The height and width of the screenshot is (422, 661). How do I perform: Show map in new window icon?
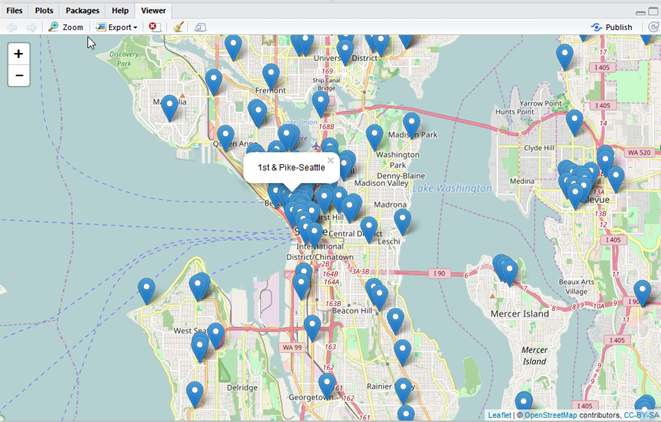[200, 27]
